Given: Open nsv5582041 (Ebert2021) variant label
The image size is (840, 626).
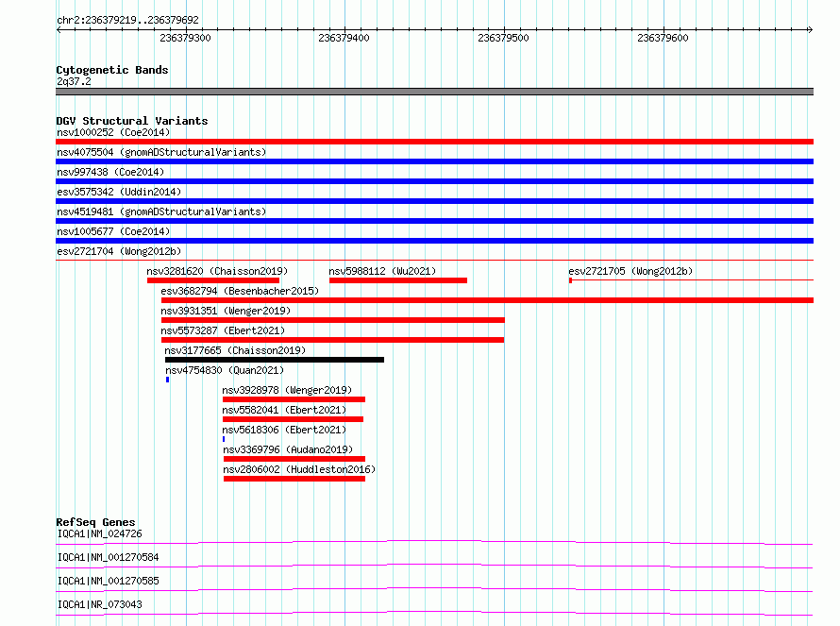Looking at the screenshot, I should (x=284, y=410).
